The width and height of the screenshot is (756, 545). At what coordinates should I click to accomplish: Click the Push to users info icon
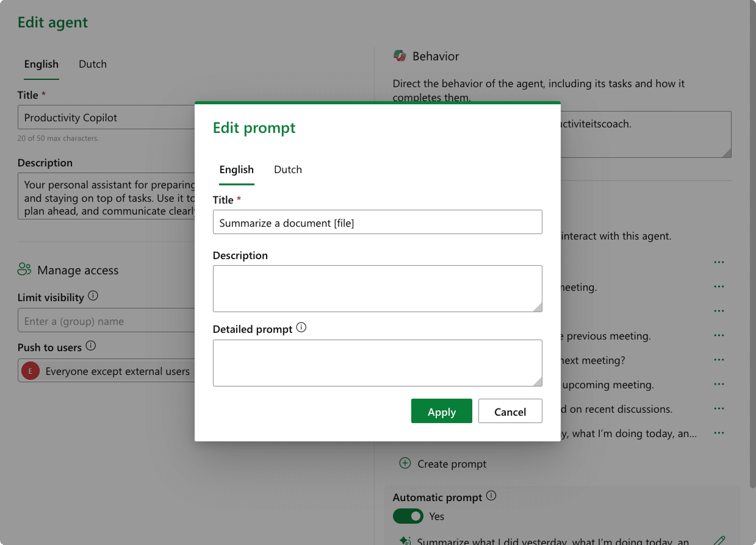(91, 346)
